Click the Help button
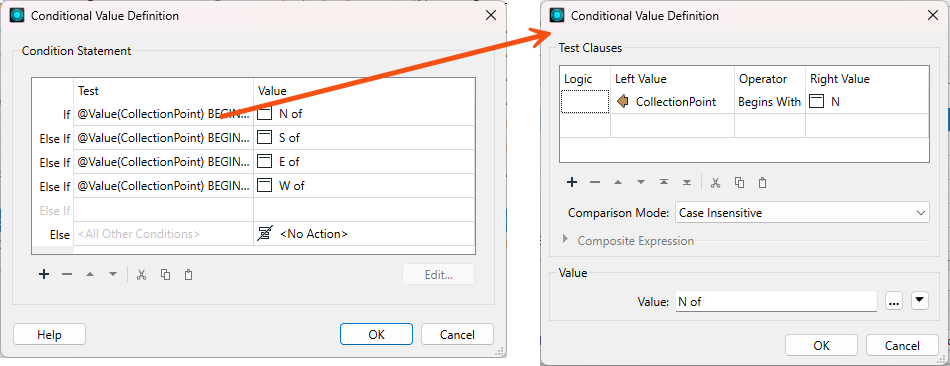Image resolution: width=950 pixels, height=366 pixels. [x=49, y=334]
